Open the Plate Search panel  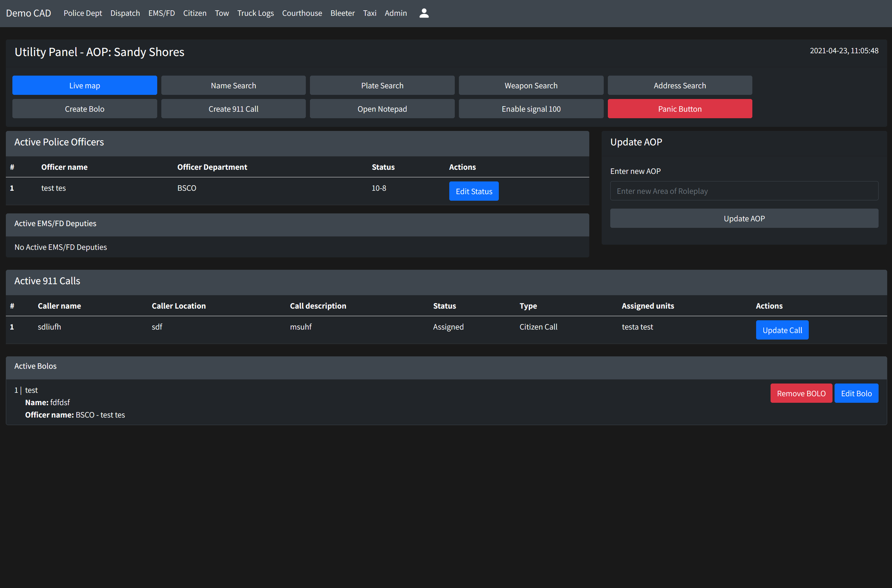coord(381,85)
